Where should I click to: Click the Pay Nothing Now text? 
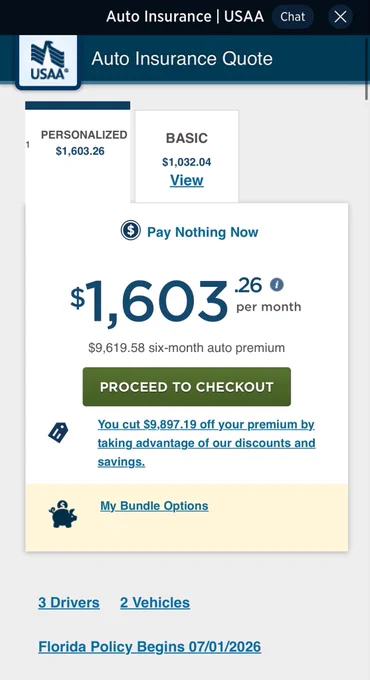(203, 232)
